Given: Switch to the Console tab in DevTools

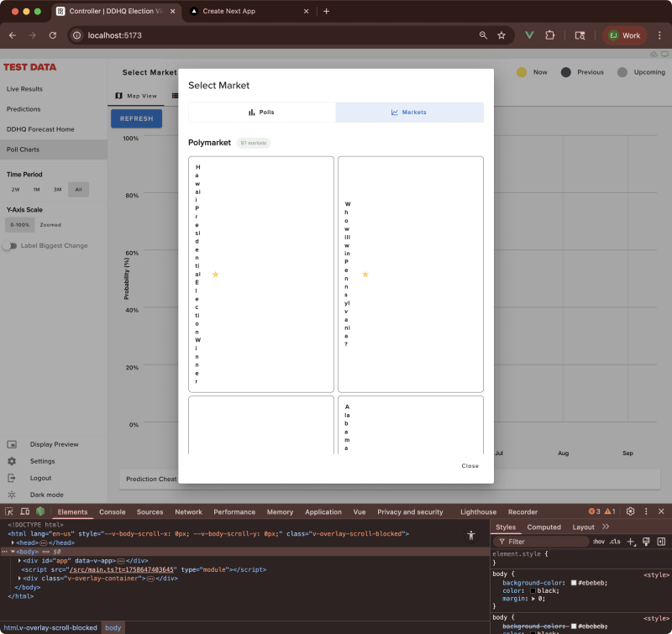Looking at the screenshot, I should pyautogui.click(x=112, y=511).
